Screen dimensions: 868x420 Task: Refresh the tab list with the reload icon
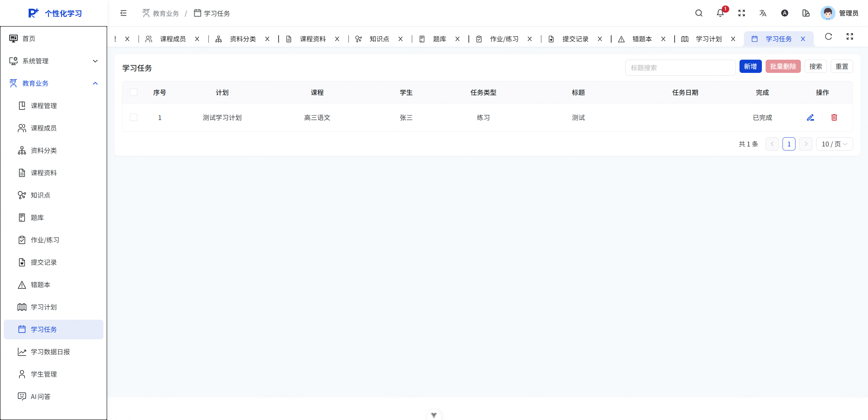828,37
